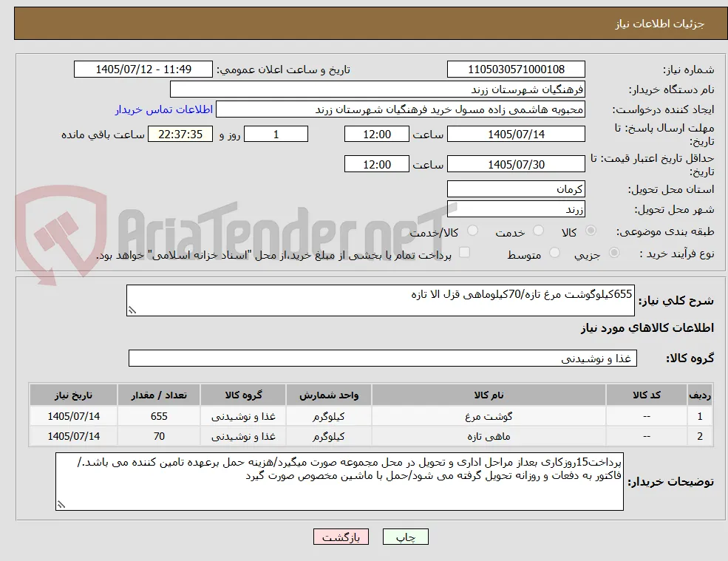Click the تعداد / مقدار column header

coord(159,395)
